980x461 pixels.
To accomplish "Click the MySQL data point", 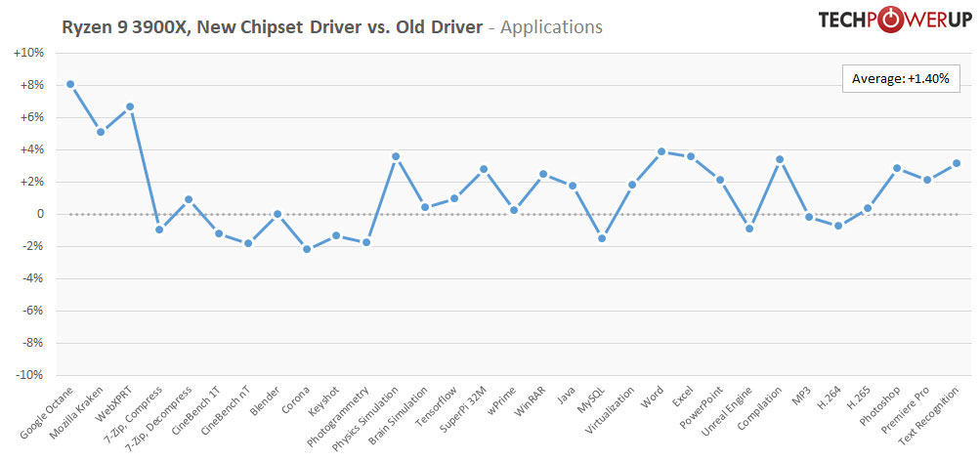I will click(603, 238).
